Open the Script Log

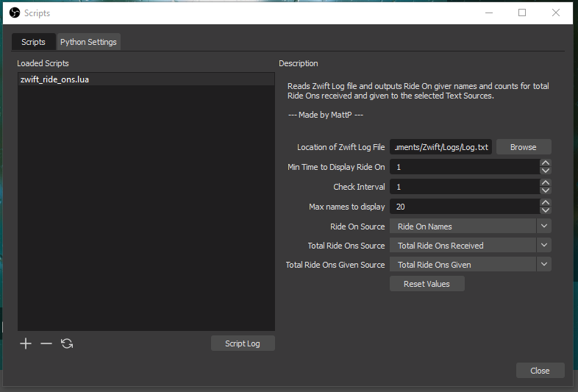click(242, 343)
